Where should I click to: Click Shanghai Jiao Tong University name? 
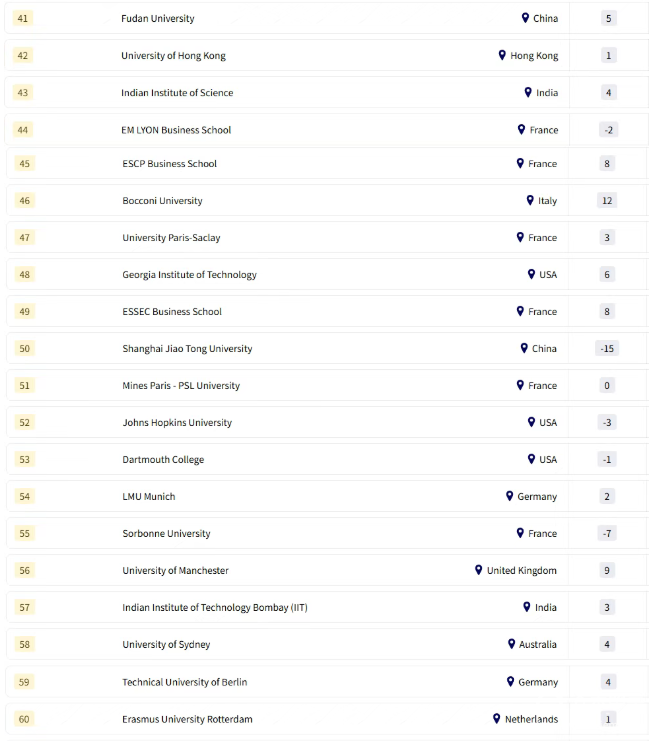[x=187, y=349]
